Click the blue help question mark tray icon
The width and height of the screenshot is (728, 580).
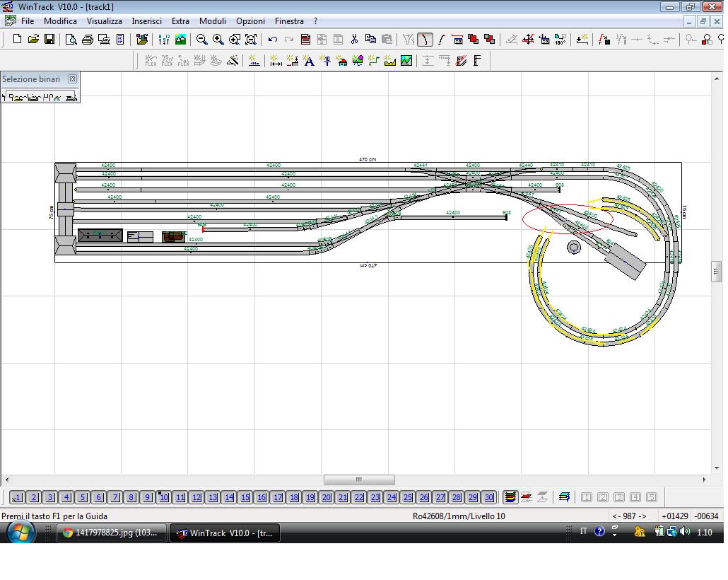(599, 532)
